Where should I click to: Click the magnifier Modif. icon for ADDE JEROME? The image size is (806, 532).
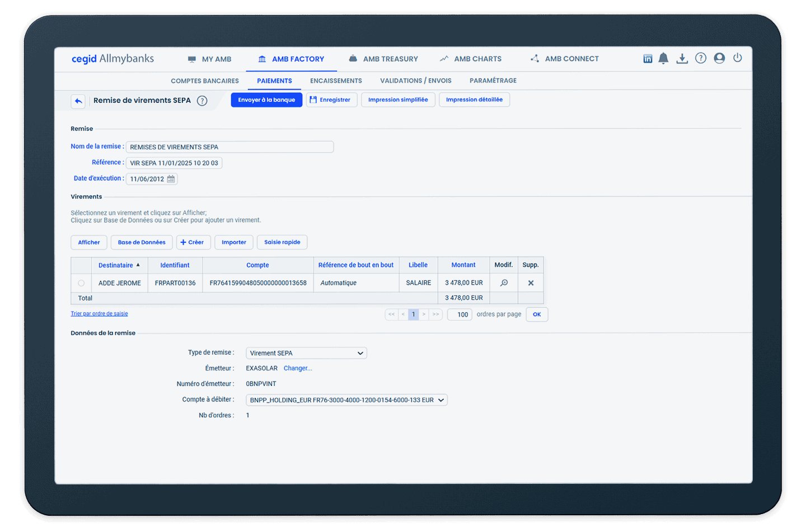tap(503, 283)
